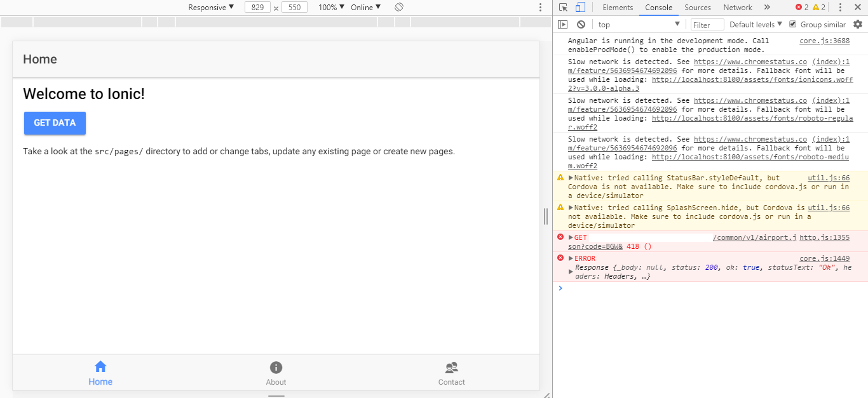Screen dimensions: 868x398
Task: Click the Welcome to Ionic! heading
Action: [84, 94]
